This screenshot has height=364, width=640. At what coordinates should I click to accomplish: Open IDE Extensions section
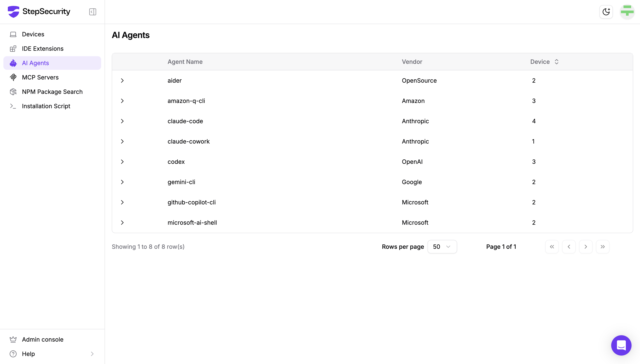(43, 48)
